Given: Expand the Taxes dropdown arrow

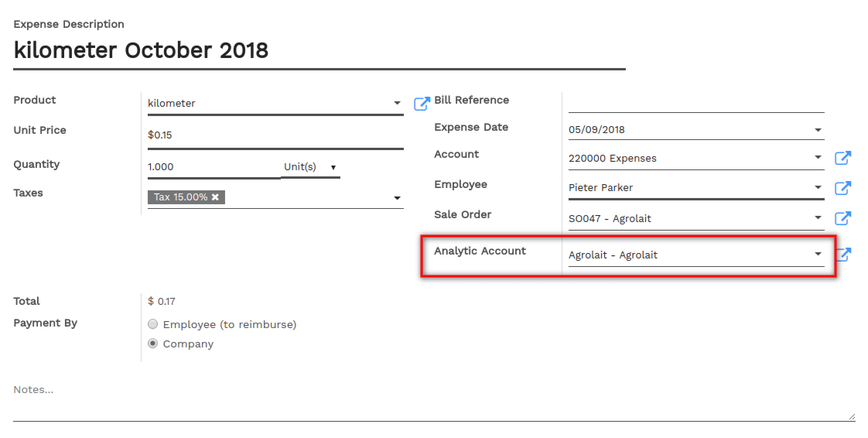Looking at the screenshot, I should coord(397,197).
